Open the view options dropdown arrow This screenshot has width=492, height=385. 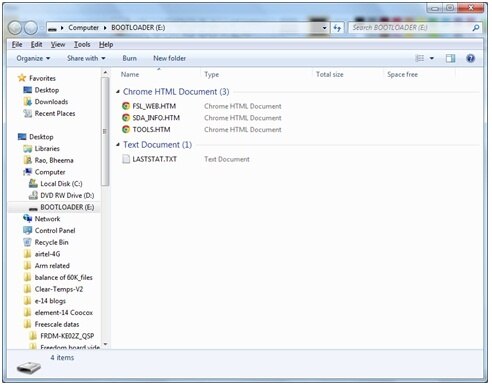432,58
